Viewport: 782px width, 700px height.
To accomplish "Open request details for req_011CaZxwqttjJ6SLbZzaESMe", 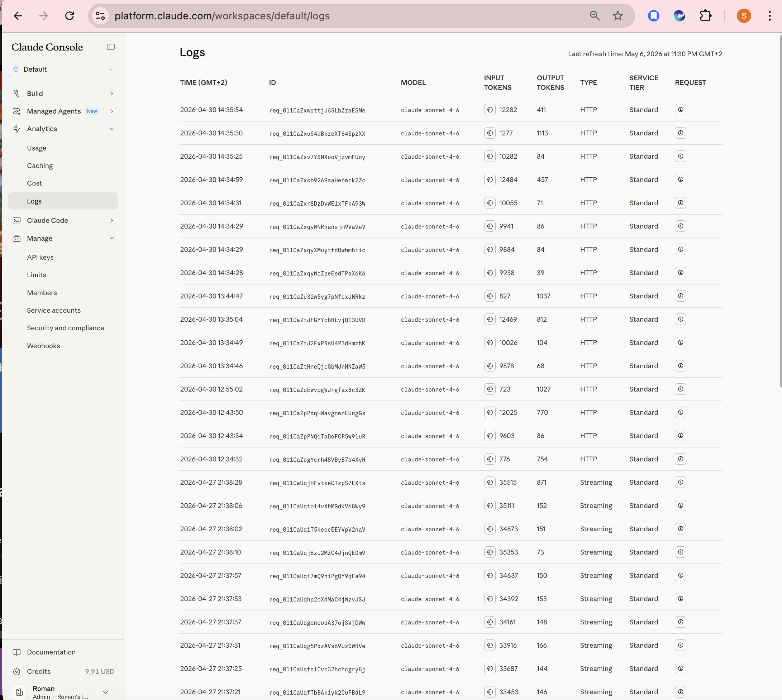I will [681, 110].
